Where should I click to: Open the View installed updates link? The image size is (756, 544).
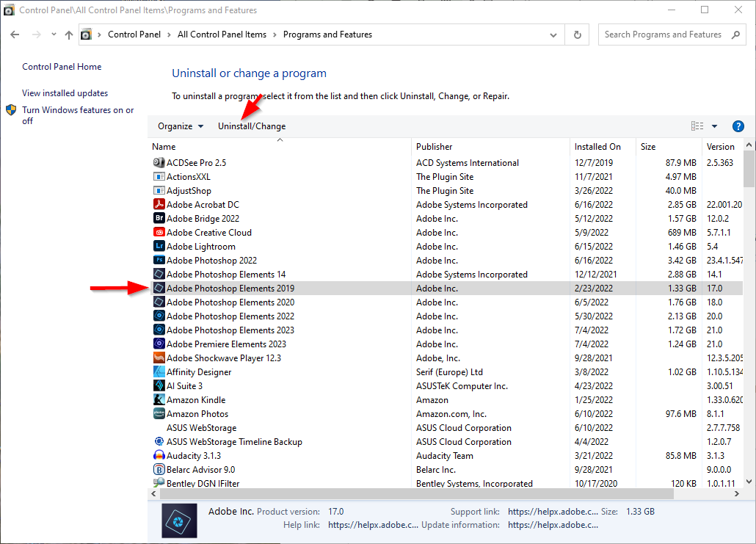(65, 93)
